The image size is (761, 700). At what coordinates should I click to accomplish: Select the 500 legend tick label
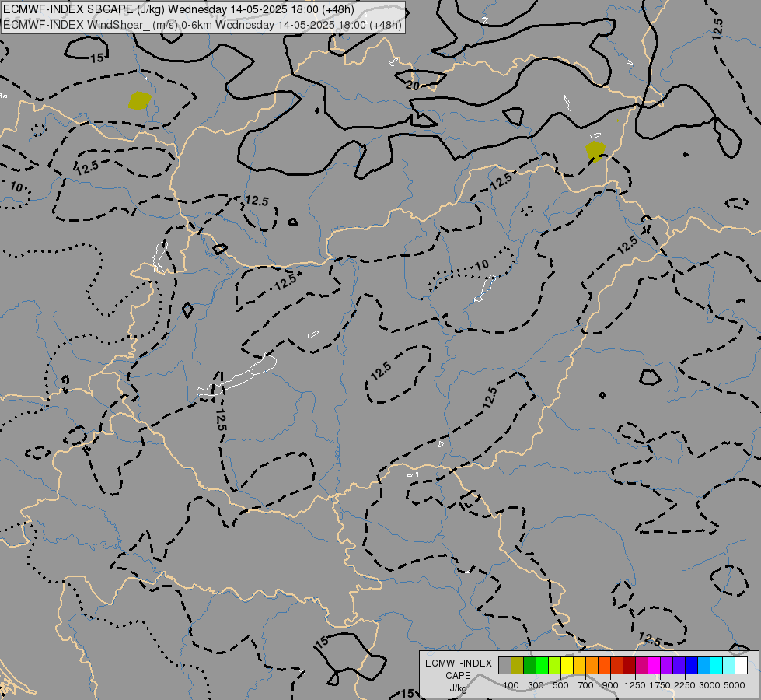[x=560, y=685]
